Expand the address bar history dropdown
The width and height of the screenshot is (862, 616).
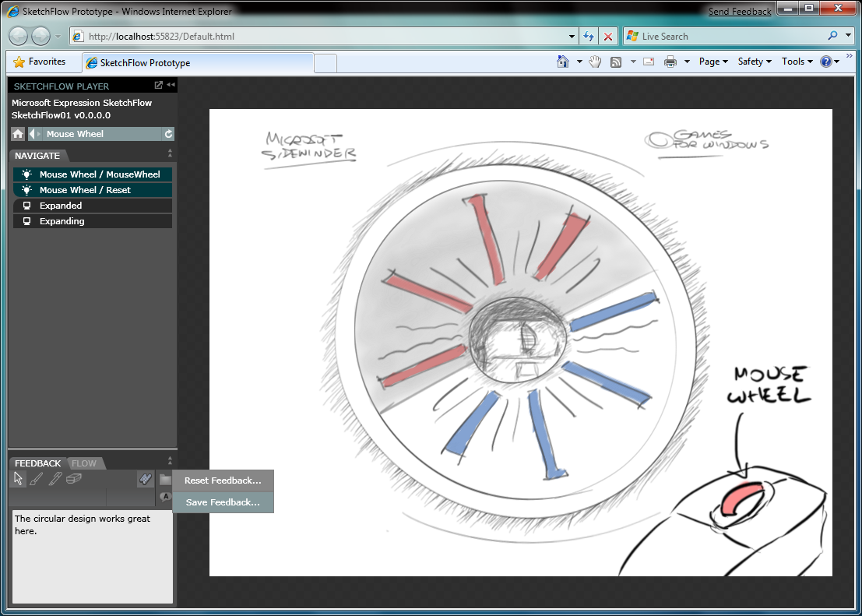pyautogui.click(x=572, y=37)
